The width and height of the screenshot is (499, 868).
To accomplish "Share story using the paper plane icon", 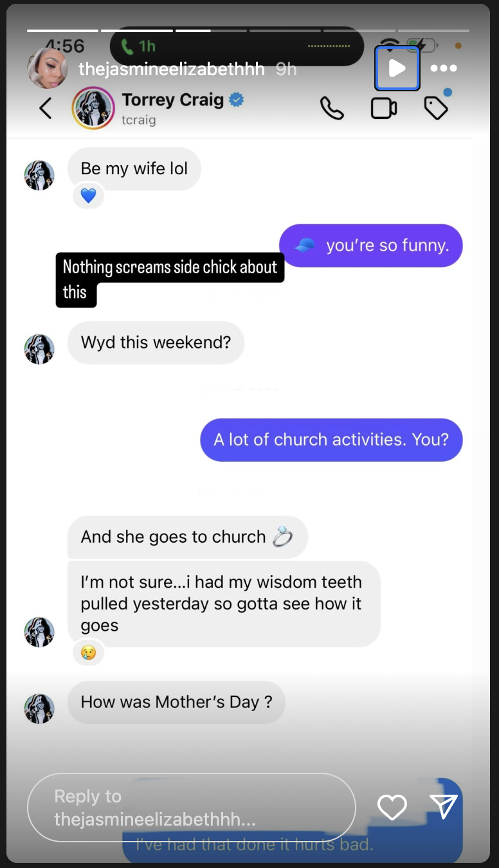I will coord(444,806).
